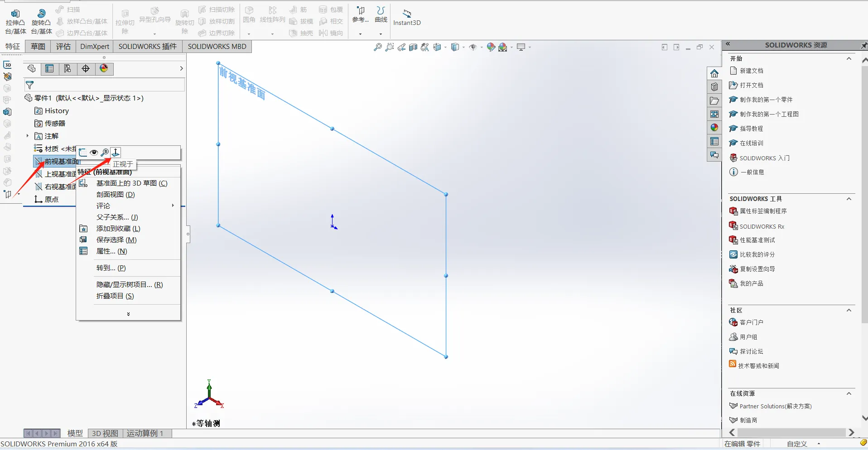Click the View Orientation cube icon
The width and height of the screenshot is (868, 450).
(437, 47)
